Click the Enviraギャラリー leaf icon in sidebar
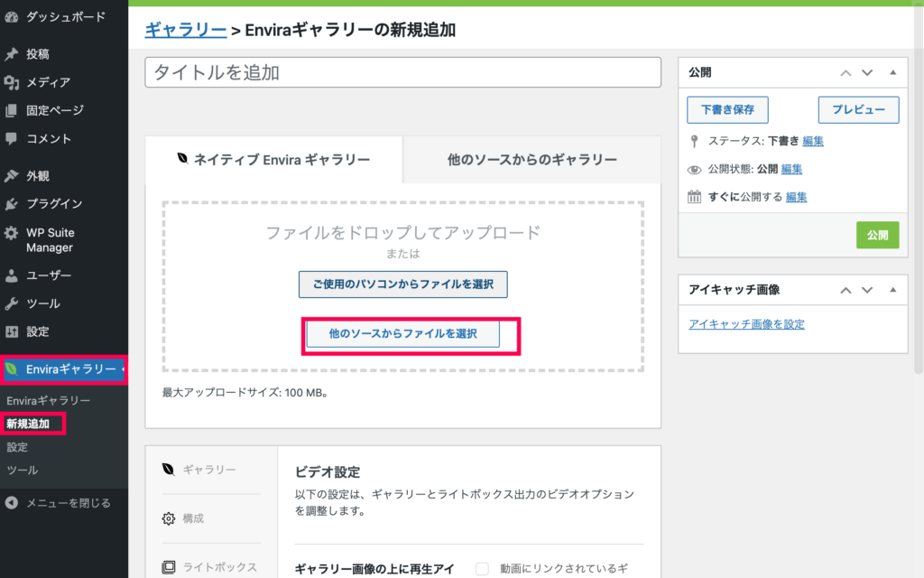924x578 pixels. (11, 369)
